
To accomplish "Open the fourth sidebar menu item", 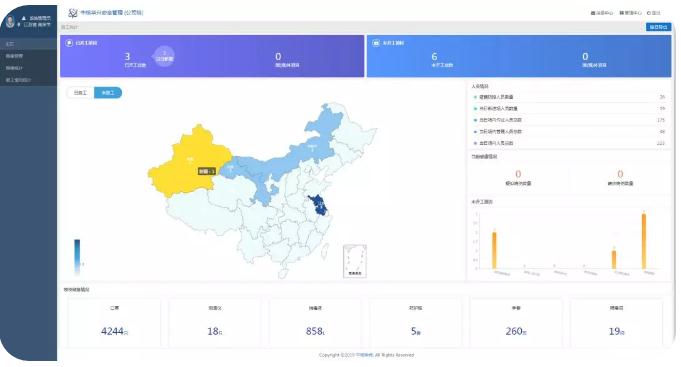I will coord(28,80).
